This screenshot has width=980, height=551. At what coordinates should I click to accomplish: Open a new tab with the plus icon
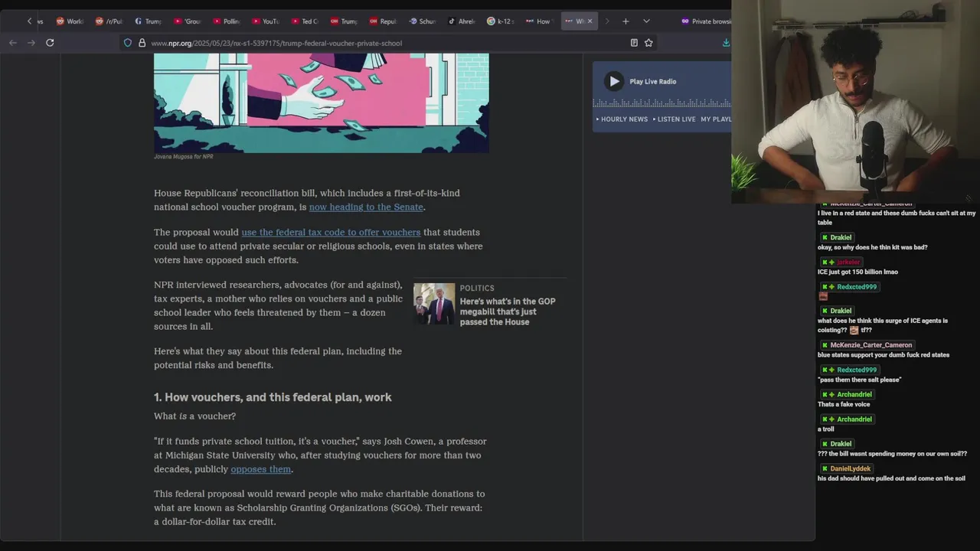[626, 21]
